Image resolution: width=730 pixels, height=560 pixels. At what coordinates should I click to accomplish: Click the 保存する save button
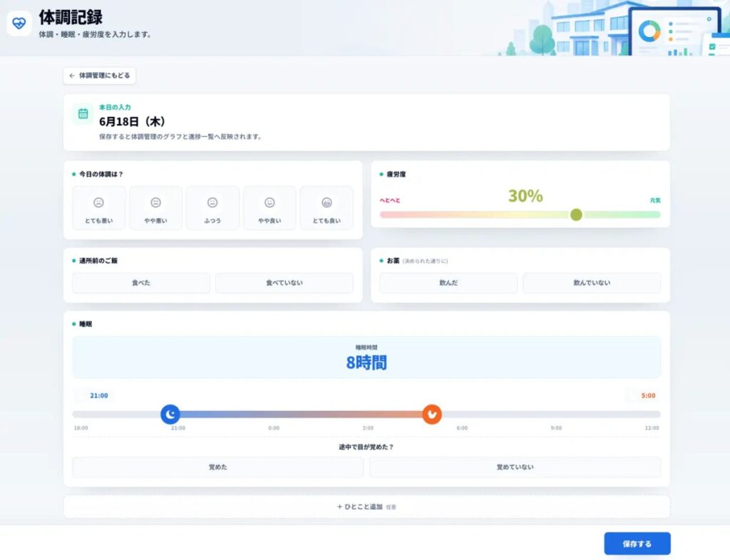tap(637, 544)
